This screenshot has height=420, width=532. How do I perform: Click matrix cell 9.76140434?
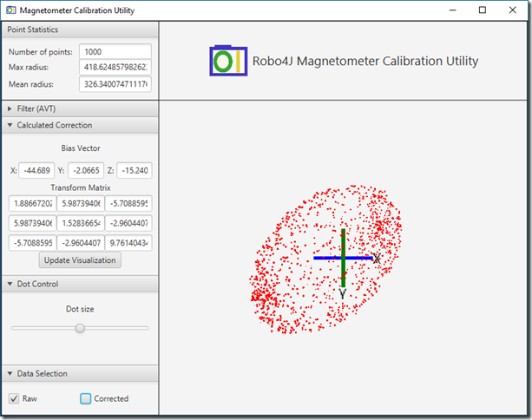pos(128,243)
